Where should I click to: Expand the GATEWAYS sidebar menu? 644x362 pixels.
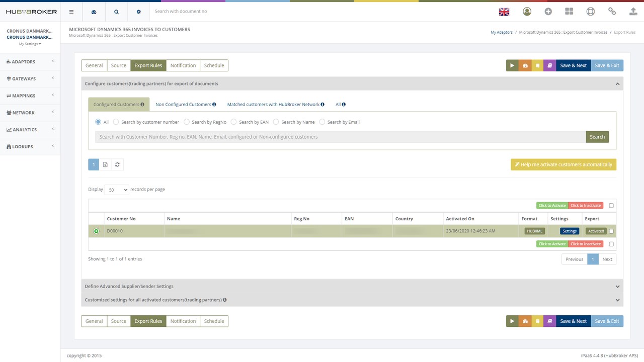[x=30, y=79]
